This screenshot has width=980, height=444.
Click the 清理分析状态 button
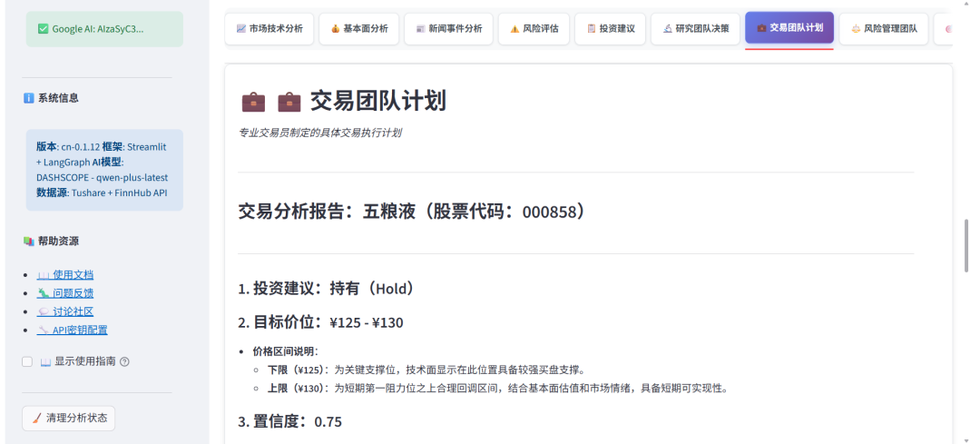[69, 418]
